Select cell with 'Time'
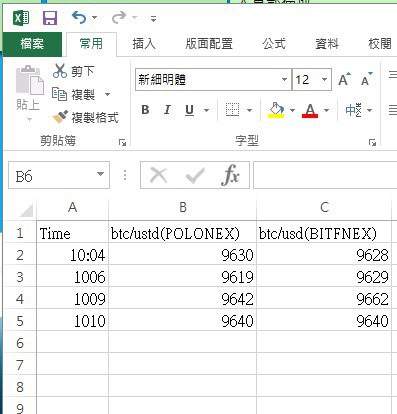The width and height of the screenshot is (397, 414). pyautogui.click(x=73, y=233)
